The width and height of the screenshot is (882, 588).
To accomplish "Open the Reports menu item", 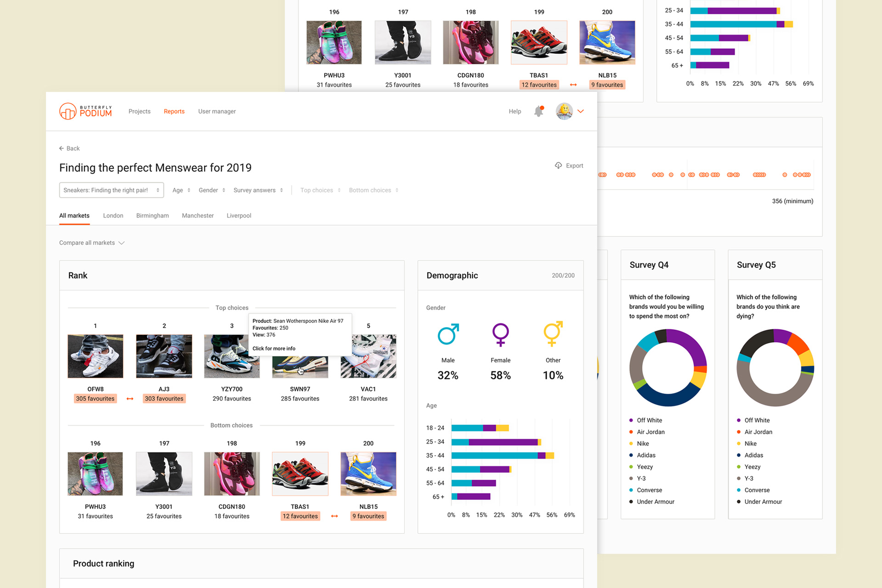I will pyautogui.click(x=174, y=111).
